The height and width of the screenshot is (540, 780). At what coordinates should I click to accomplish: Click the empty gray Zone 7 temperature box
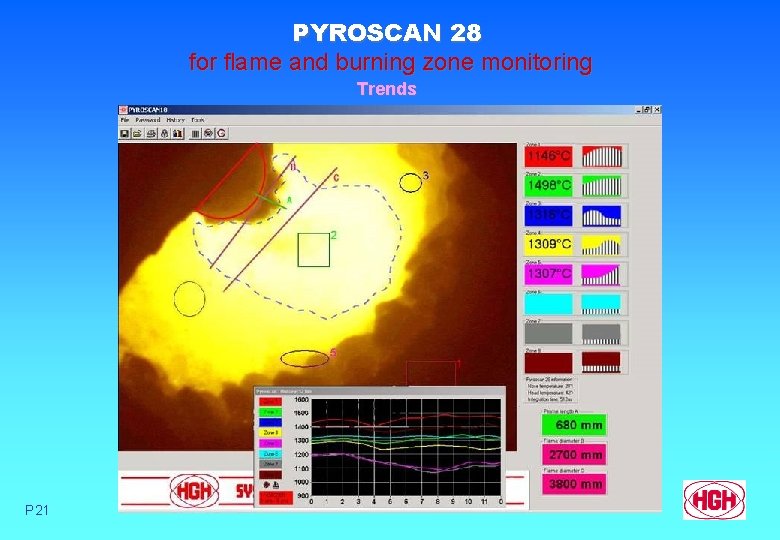[549, 333]
